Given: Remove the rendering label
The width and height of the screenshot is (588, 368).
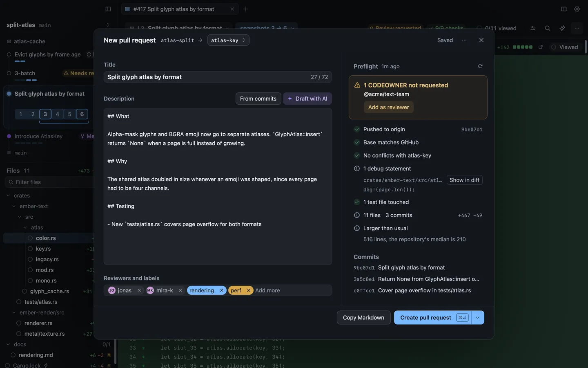Looking at the screenshot, I should pos(222,290).
